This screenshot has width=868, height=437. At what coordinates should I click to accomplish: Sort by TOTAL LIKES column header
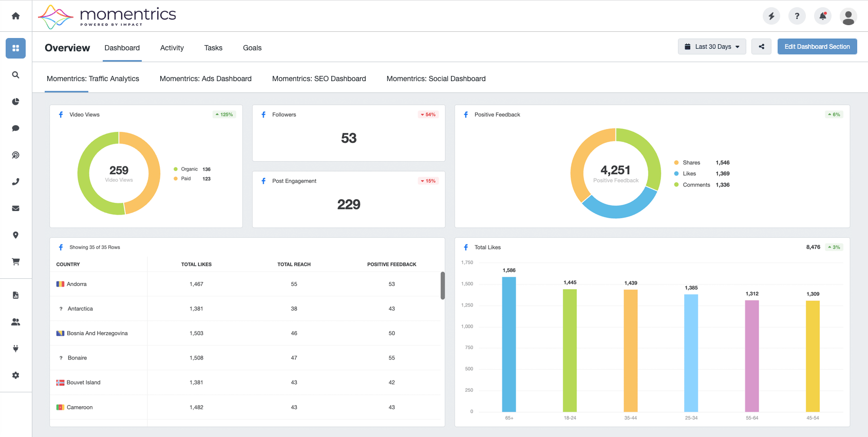click(x=196, y=264)
